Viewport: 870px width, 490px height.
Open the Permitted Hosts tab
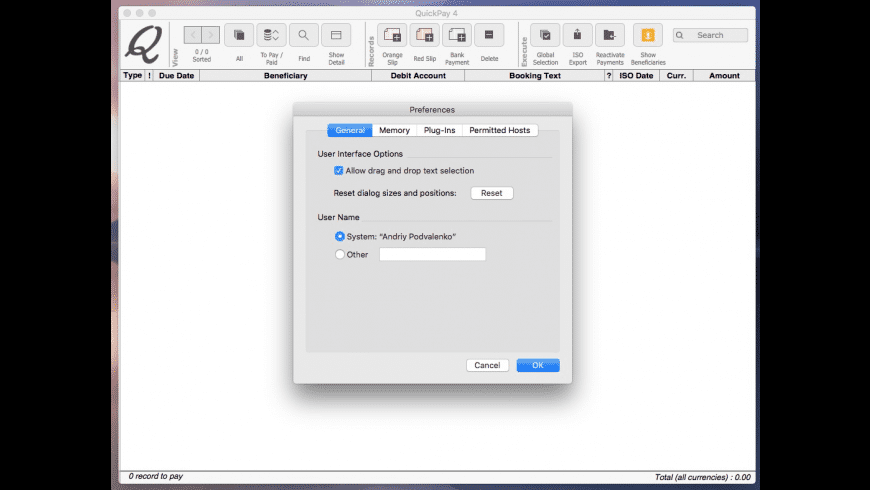coord(500,130)
